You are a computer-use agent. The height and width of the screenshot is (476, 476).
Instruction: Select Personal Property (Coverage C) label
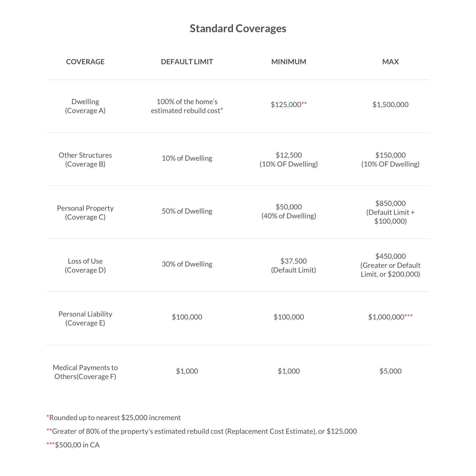(85, 213)
